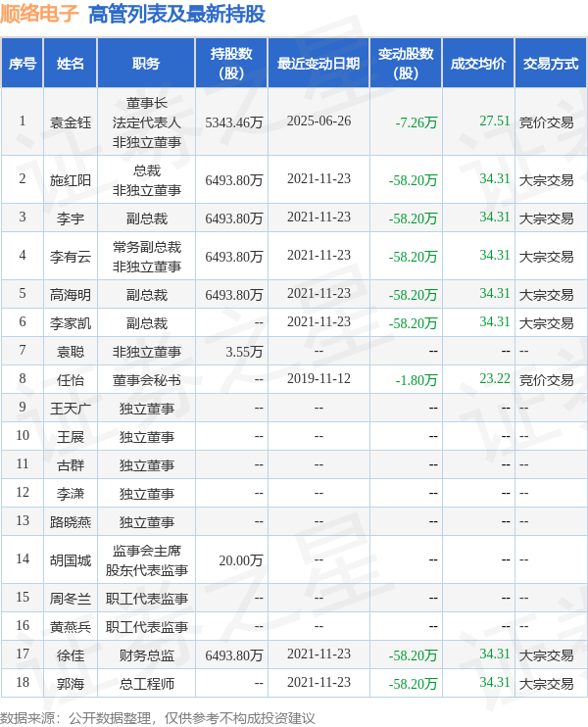This screenshot has width=588, height=727.
Task: Select the name 黄燕兵
Action: pyautogui.click(x=71, y=627)
